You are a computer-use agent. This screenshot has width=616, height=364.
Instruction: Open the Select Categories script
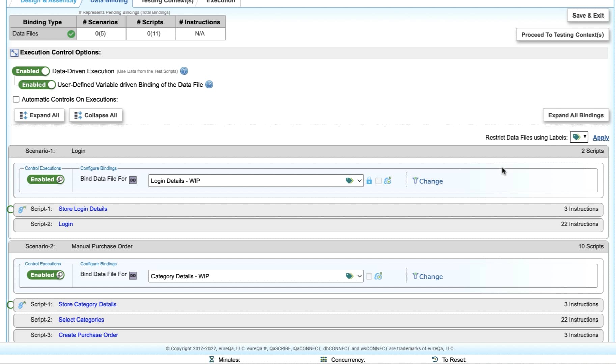pos(81,320)
